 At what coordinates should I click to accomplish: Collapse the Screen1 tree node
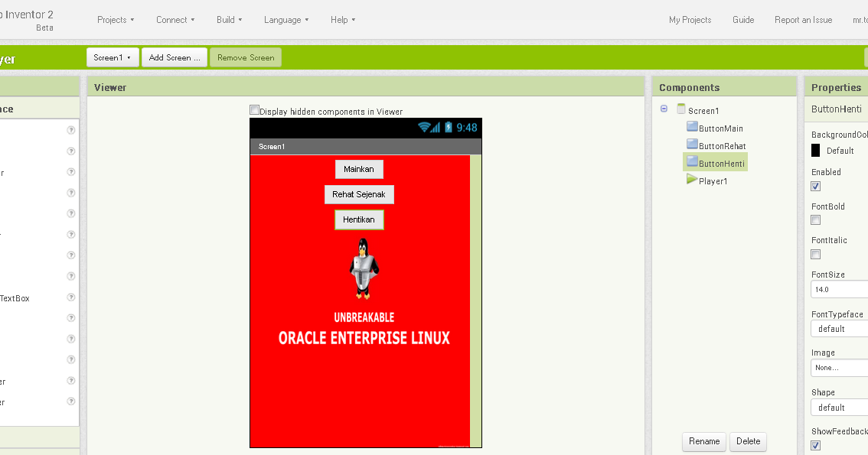(664, 109)
